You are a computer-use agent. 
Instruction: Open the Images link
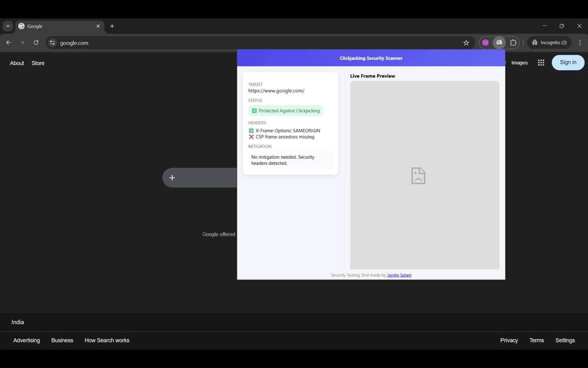[520, 63]
